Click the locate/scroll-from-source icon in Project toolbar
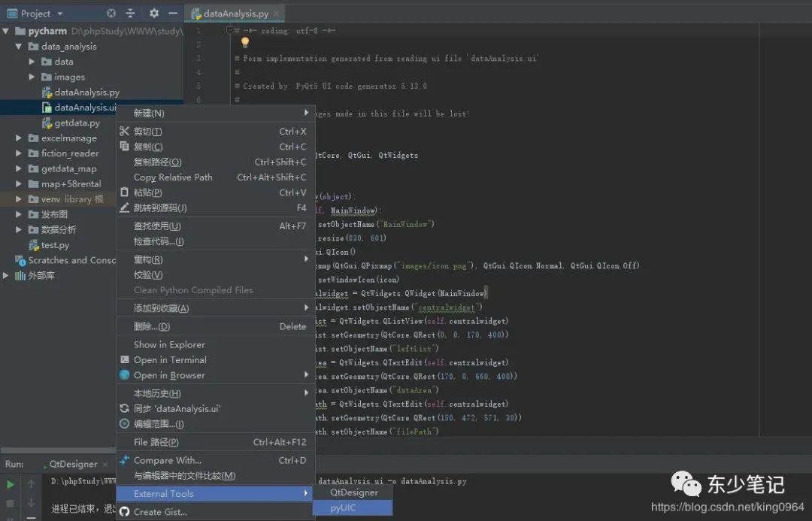Screen dimensions: 812x521 (x=111, y=14)
